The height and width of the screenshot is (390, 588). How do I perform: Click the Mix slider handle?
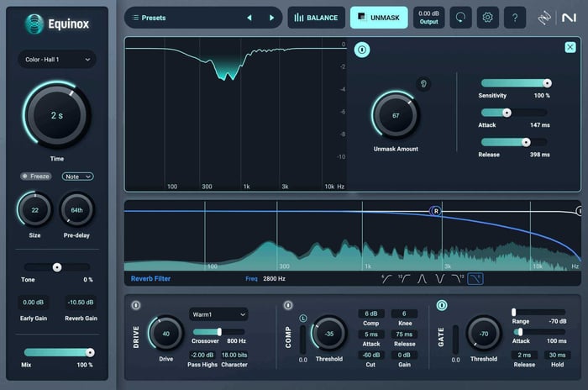point(90,352)
